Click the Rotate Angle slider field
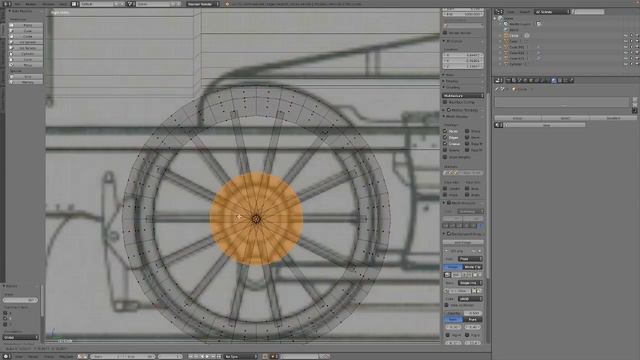The height and width of the screenshot is (360, 640). (20, 300)
